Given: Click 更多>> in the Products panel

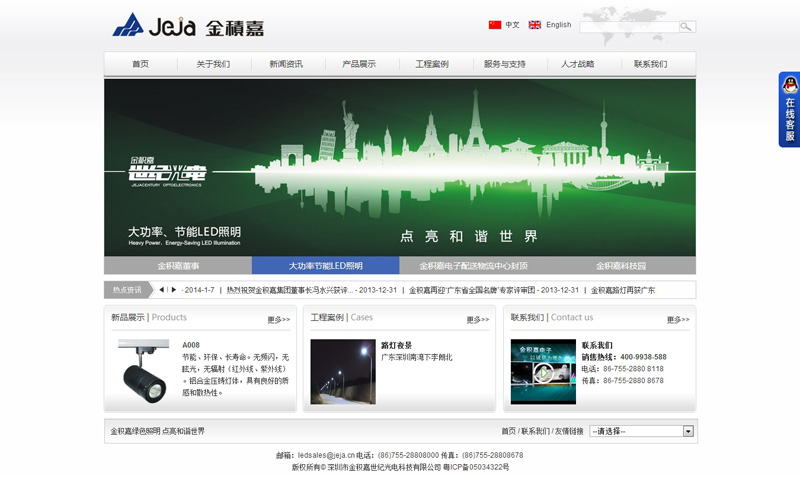Looking at the screenshot, I should [279, 319].
